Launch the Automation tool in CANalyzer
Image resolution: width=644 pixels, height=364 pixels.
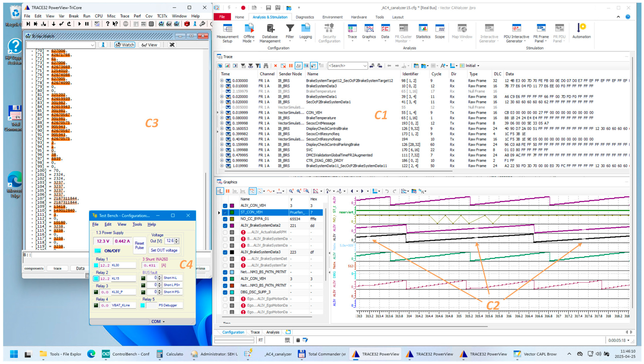(581, 31)
